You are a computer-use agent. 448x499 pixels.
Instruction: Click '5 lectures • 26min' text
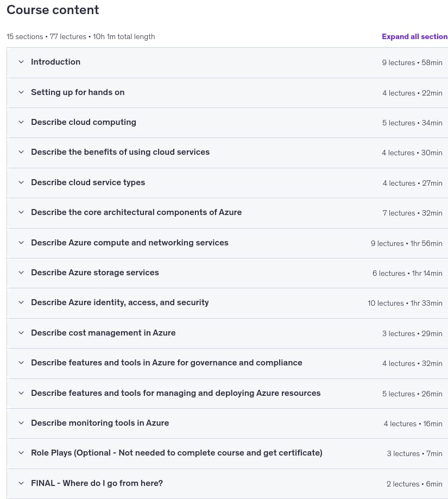(412, 394)
